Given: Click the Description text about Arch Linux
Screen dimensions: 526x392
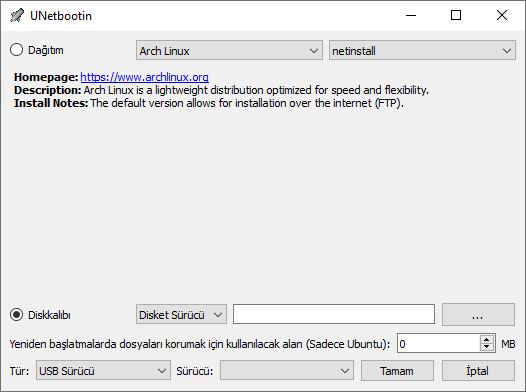Looking at the screenshot, I should click(221, 90).
